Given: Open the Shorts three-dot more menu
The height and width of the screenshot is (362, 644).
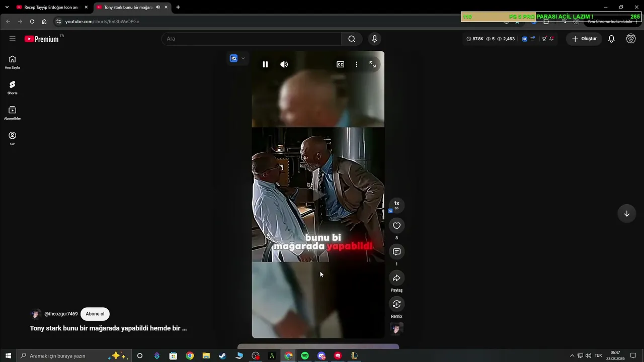Looking at the screenshot, I should click(x=356, y=64).
